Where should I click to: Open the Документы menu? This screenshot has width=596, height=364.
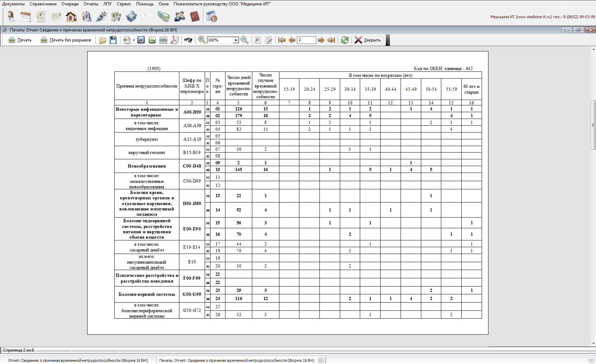13,4
